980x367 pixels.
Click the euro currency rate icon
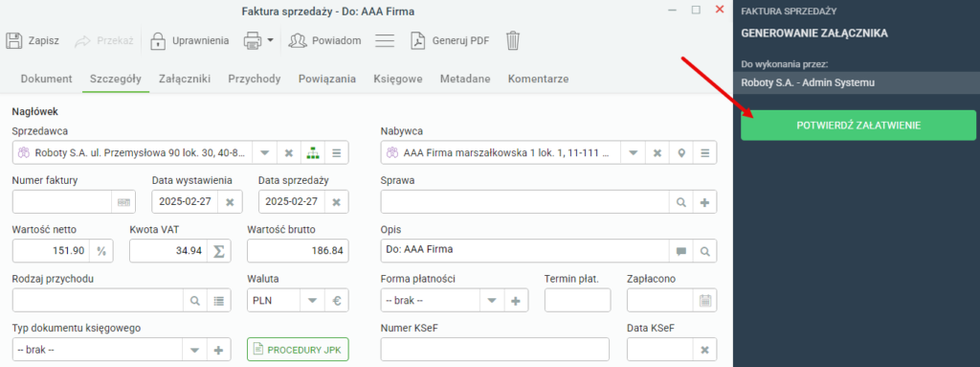point(336,300)
